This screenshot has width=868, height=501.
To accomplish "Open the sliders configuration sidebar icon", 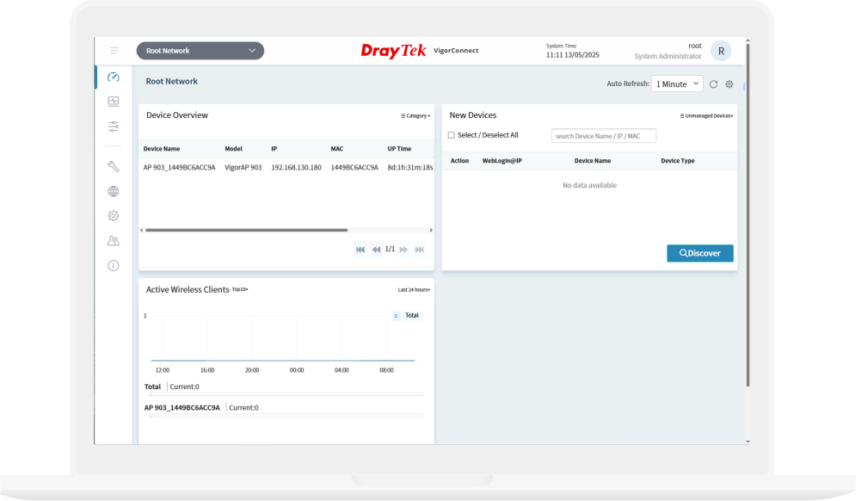I will [114, 127].
